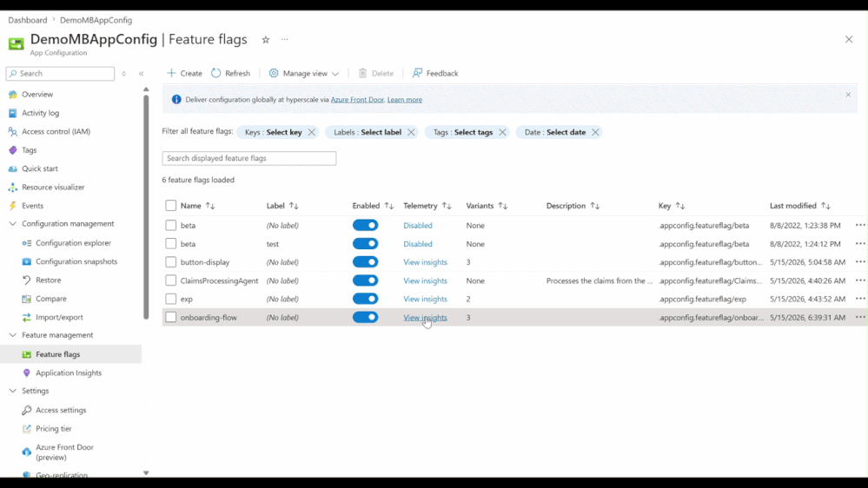The image size is (868, 488).
Task: Open more options for button-display row
Action: (859, 261)
